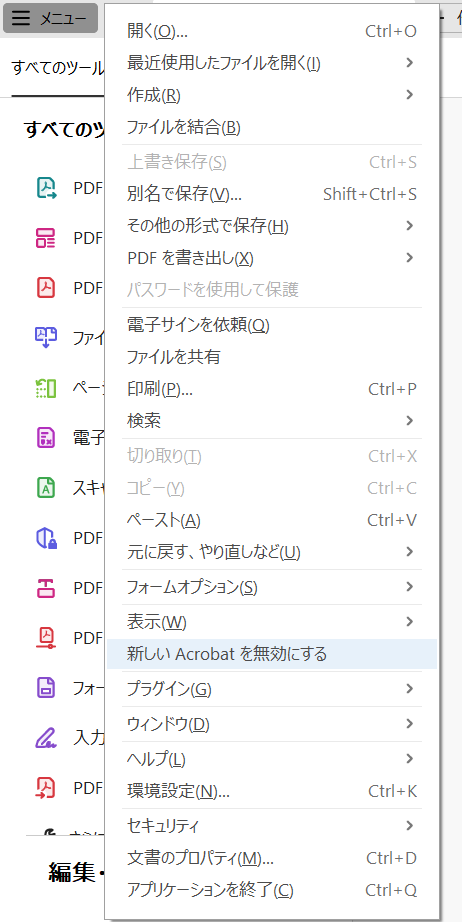The height and width of the screenshot is (922, 462).
Task: Expand the プラグイン(G) submenu
Action: (x=272, y=689)
